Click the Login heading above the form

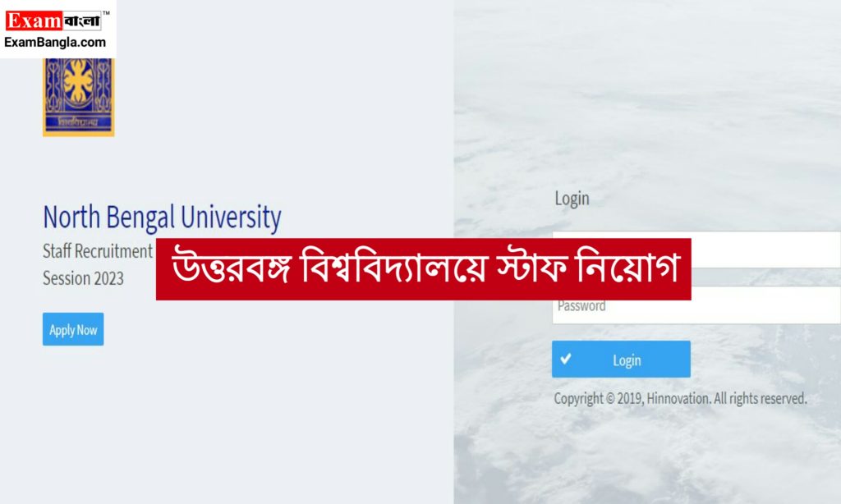tap(572, 199)
